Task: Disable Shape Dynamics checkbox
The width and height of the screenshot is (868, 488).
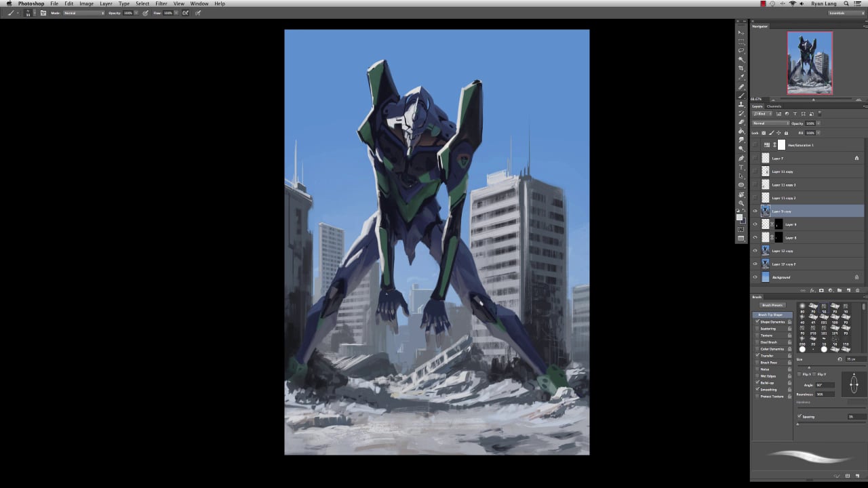Action: pos(757,322)
